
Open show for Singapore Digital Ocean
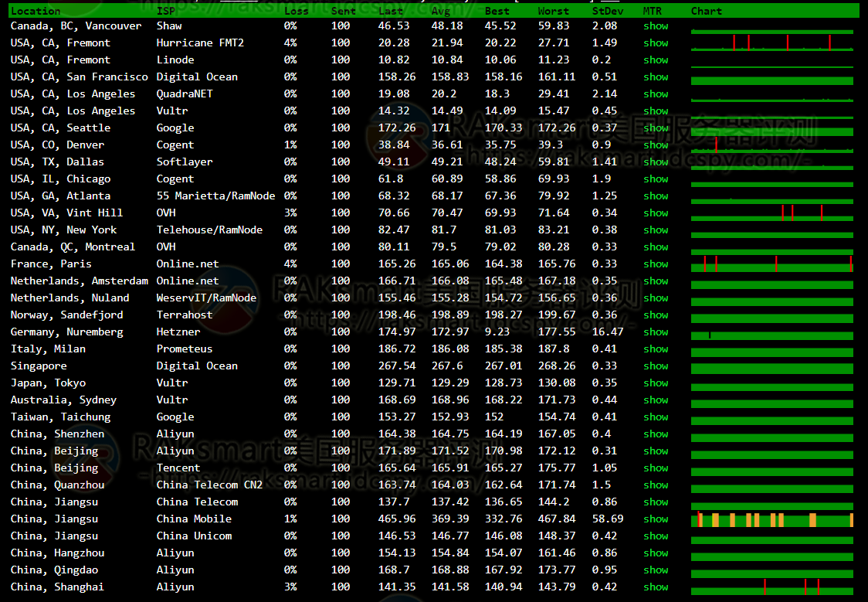656,366
